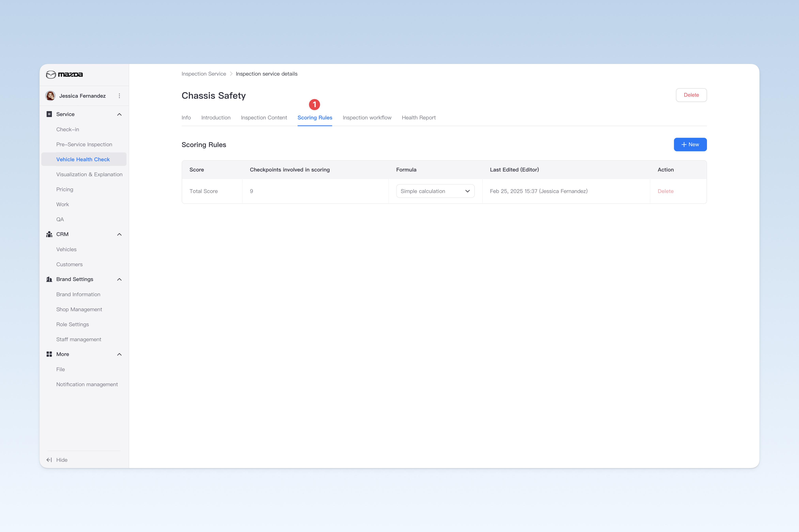Open Staff management

[x=79, y=339]
